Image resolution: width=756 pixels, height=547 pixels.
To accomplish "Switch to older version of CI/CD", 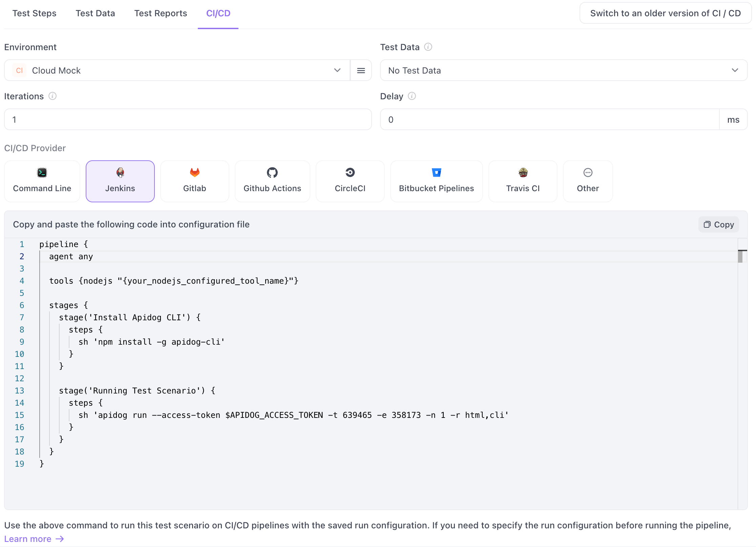I will (665, 14).
